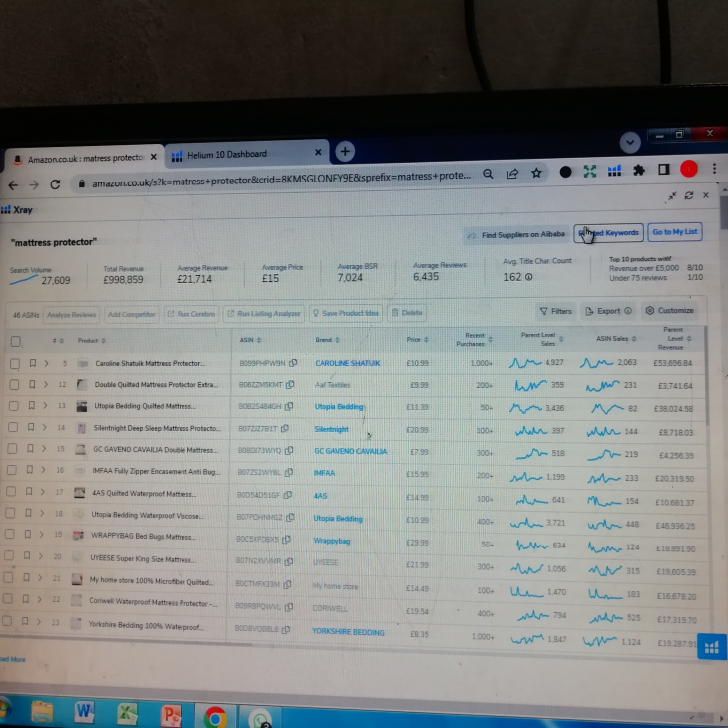Tick checkbox for 4AS Quilted Waterproof Mattress
Viewport: 728px width, 728px height.
point(10,492)
